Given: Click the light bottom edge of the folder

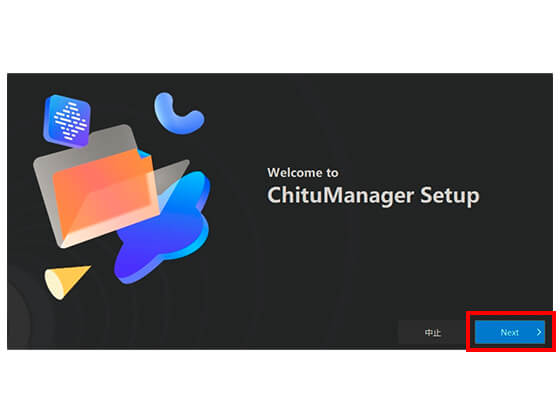Looking at the screenshot, I should point(107,230).
